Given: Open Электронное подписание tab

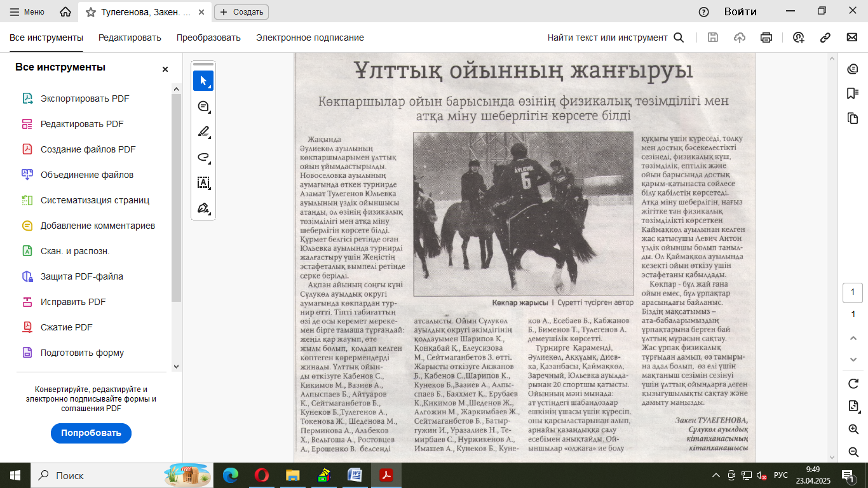Looking at the screenshot, I should 310,37.
